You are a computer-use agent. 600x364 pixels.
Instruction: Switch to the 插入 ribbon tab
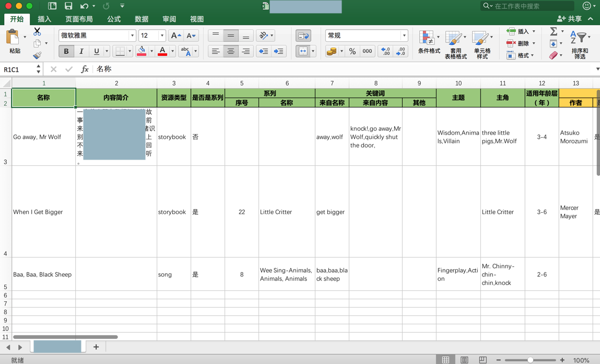pyautogui.click(x=44, y=19)
